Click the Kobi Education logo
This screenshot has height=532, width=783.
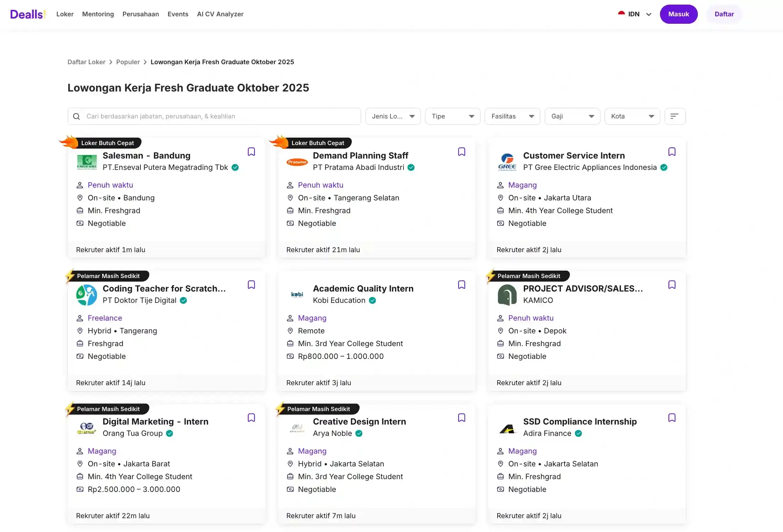coord(297,295)
